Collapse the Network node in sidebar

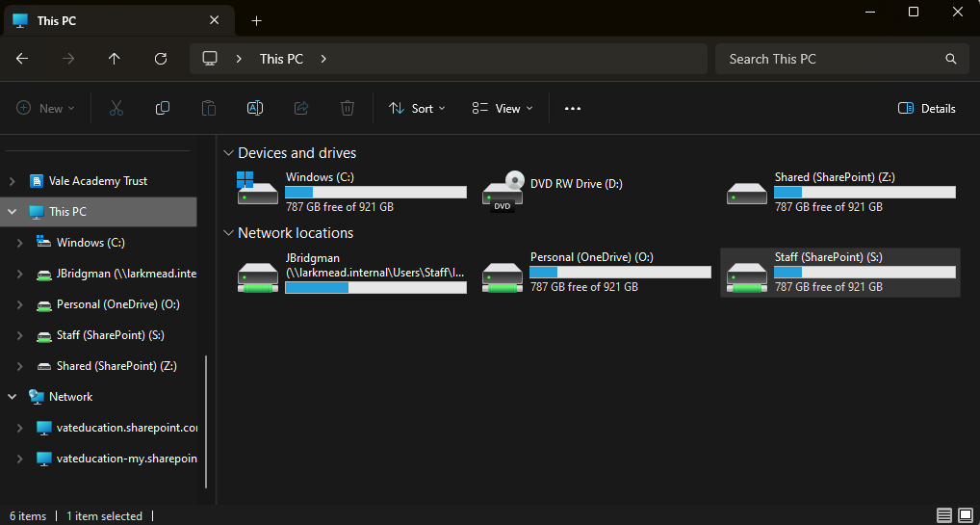pos(12,397)
